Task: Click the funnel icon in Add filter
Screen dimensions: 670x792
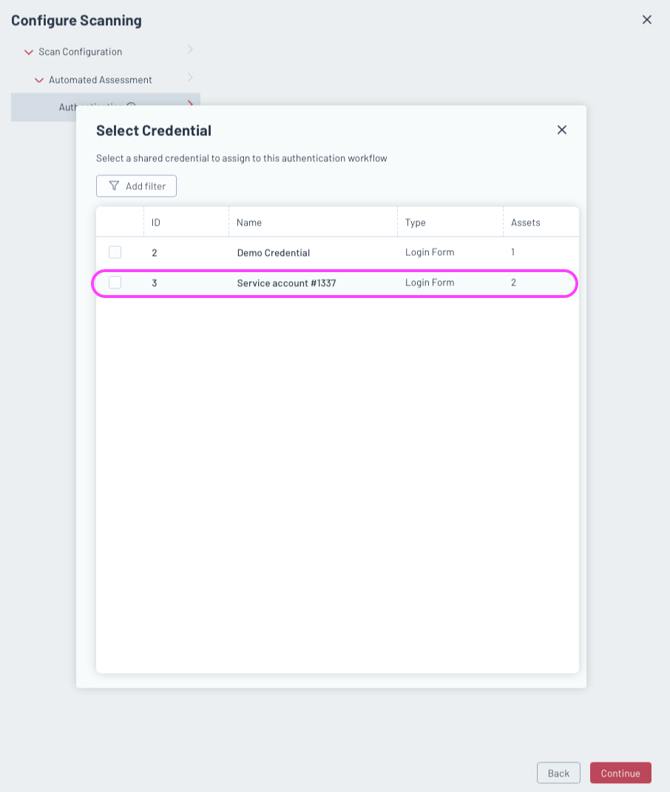Action: click(113, 186)
